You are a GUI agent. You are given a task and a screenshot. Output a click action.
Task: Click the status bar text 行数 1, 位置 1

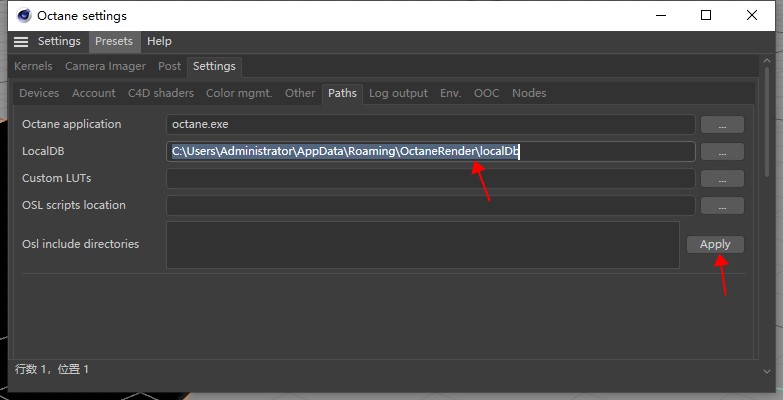[x=52, y=370]
